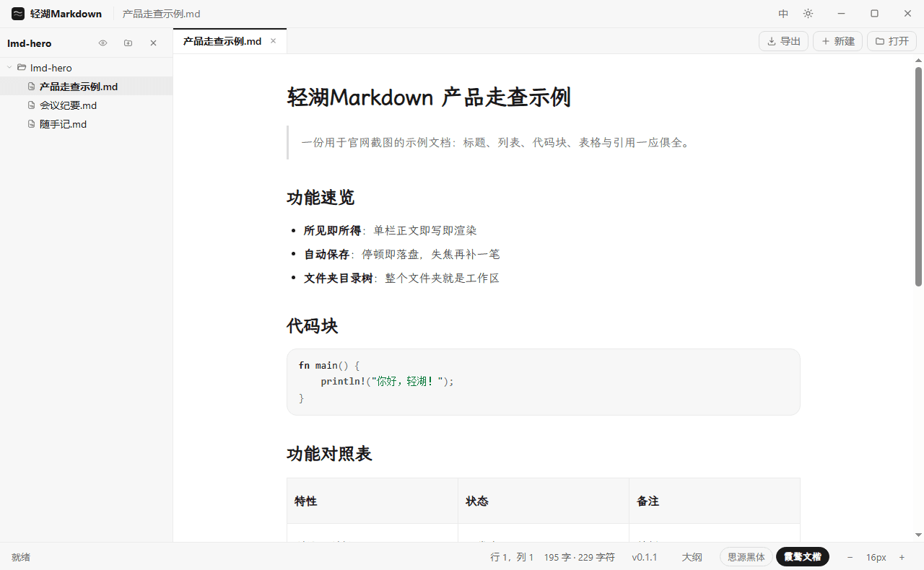Toggle the sidebar eye visibility icon
924x570 pixels.
[103, 43]
